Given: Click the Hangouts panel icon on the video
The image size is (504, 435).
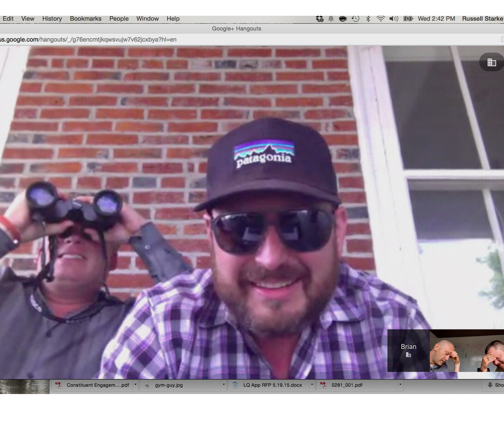Looking at the screenshot, I should pyautogui.click(x=492, y=62).
